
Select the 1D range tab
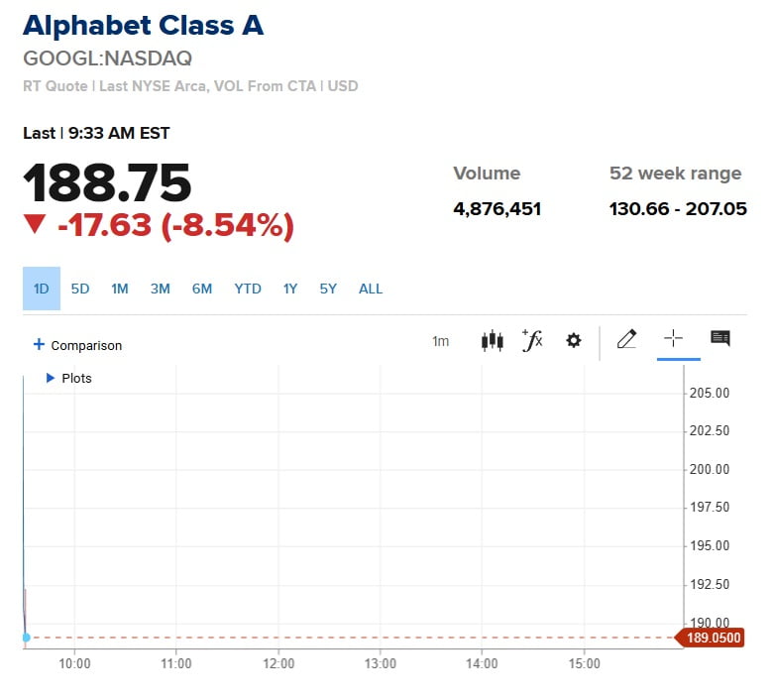click(x=42, y=289)
